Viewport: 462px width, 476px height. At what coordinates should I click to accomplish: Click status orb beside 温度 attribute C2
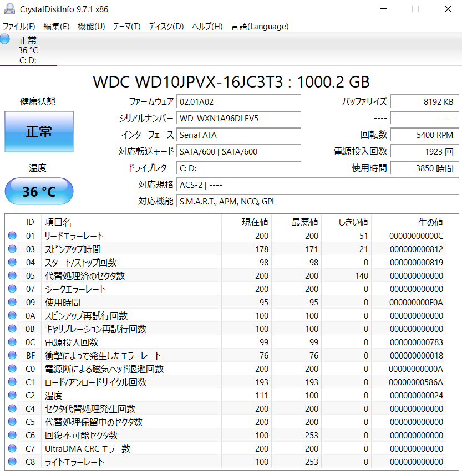[12, 396]
